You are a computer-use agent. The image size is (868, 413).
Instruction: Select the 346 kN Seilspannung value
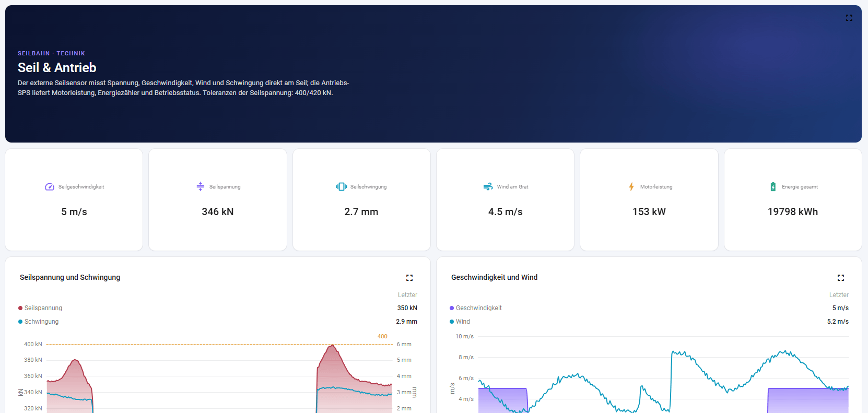click(218, 212)
